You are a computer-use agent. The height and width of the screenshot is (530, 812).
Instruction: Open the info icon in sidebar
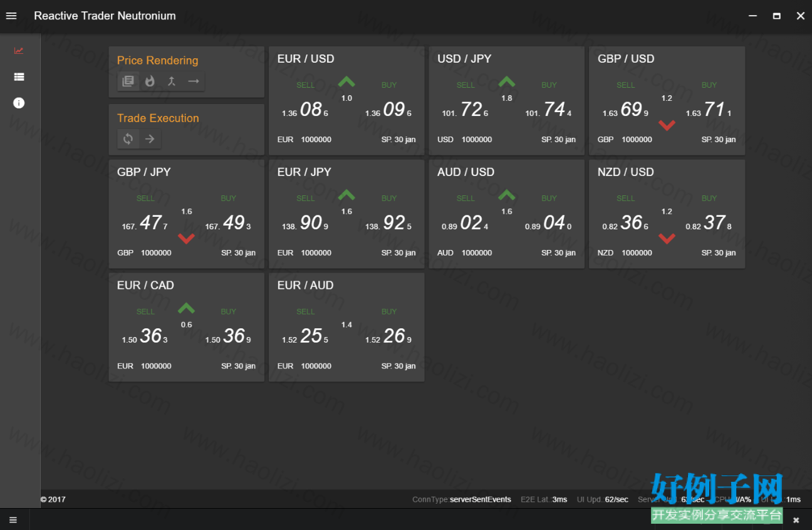[x=19, y=103]
